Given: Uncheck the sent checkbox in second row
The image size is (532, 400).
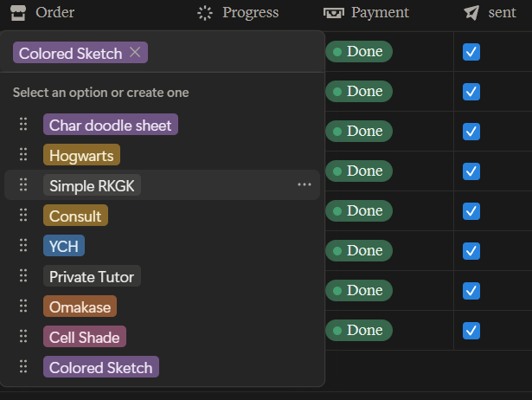Looking at the screenshot, I should coord(471,91).
